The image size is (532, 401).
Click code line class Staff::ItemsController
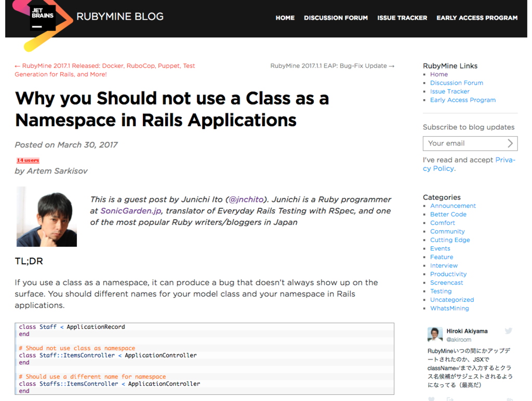108,355
